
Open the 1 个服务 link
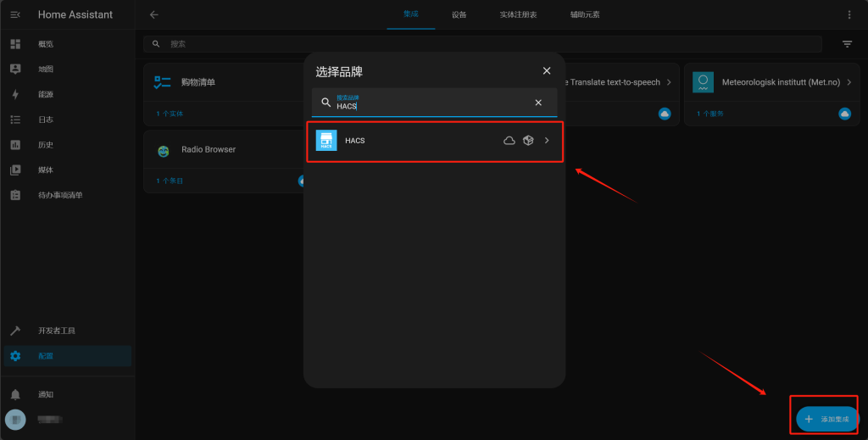pos(710,114)
